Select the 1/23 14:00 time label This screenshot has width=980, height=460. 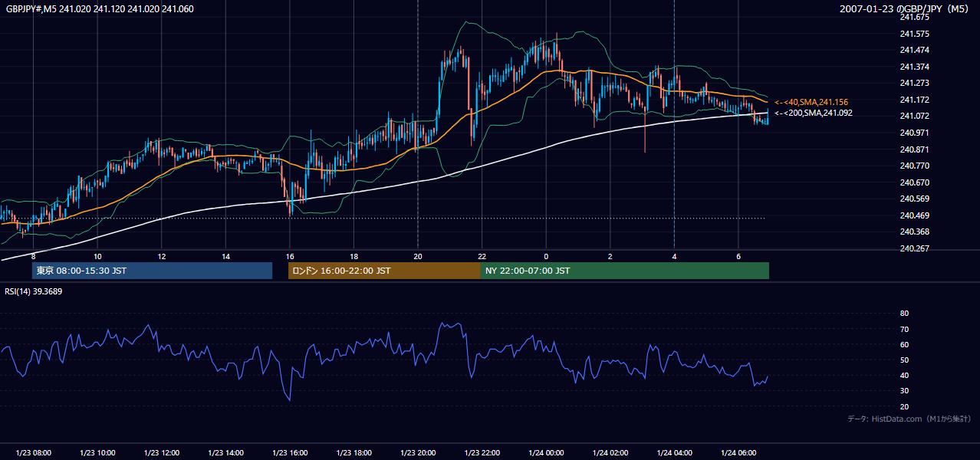pos(225,453)
